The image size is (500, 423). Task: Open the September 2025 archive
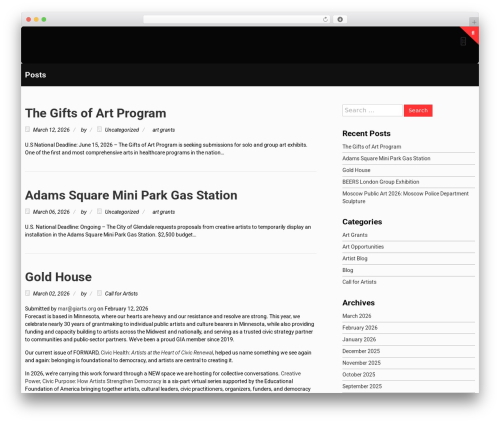coord(362,386)
